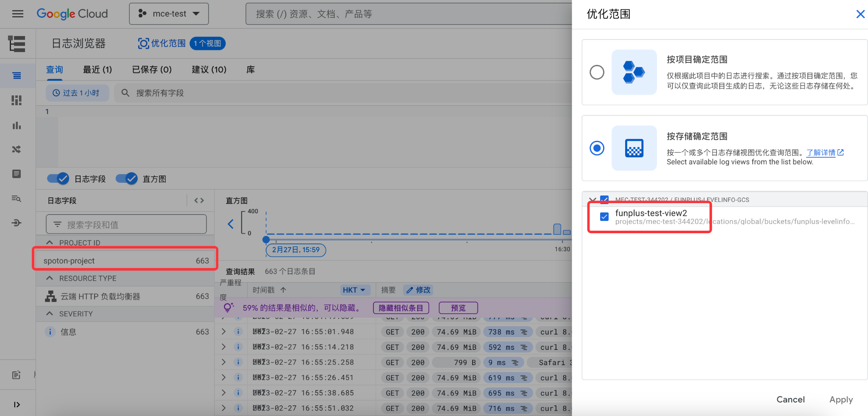The image size is (868, 416).
Task: Open the Logging product icon in sidebar
Action: 17,44
